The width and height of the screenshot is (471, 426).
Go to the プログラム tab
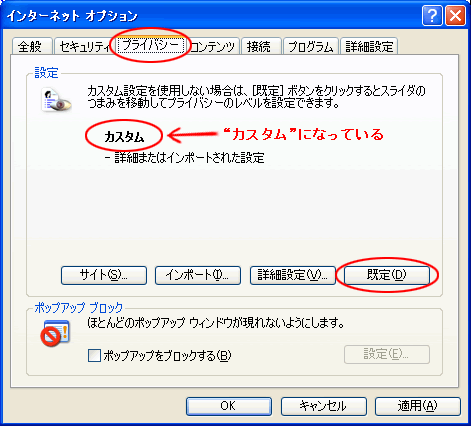[x=311, y=46]
